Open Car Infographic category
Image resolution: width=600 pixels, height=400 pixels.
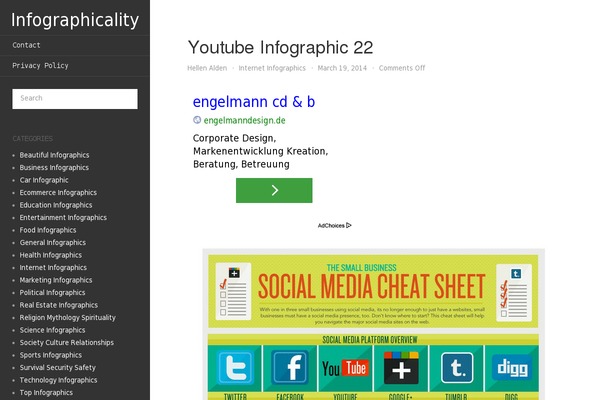44,180
